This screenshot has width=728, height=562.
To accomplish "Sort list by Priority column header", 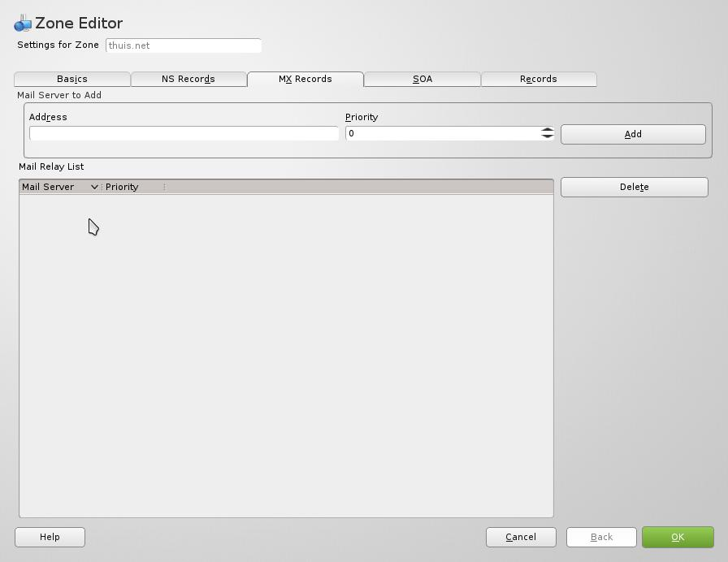I will coord(123,187).
